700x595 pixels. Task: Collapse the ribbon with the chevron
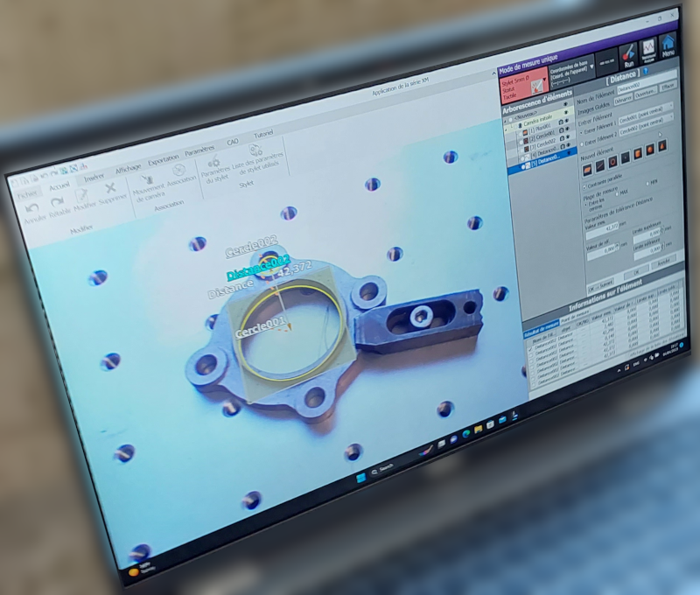(493, 73)
